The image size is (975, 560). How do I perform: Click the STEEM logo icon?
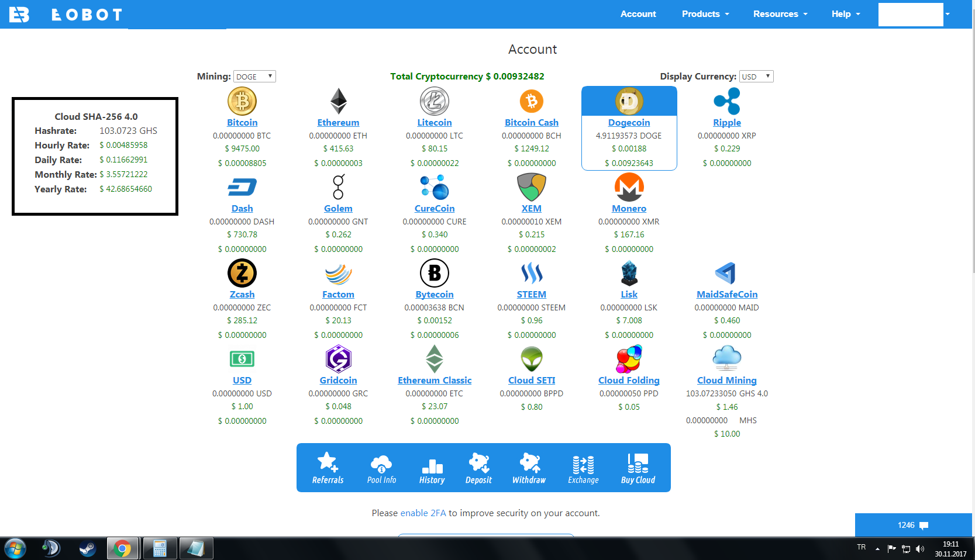click(x=532, y=273)
